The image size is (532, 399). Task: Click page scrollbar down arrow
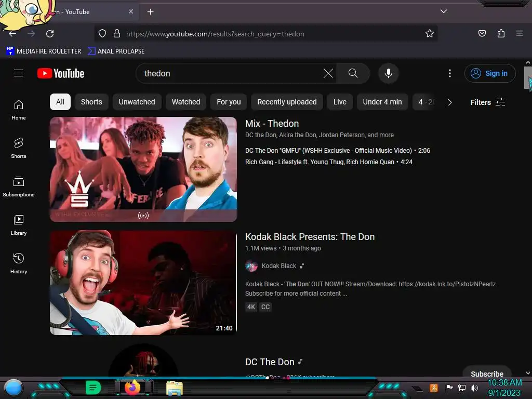tap(528, 373)
